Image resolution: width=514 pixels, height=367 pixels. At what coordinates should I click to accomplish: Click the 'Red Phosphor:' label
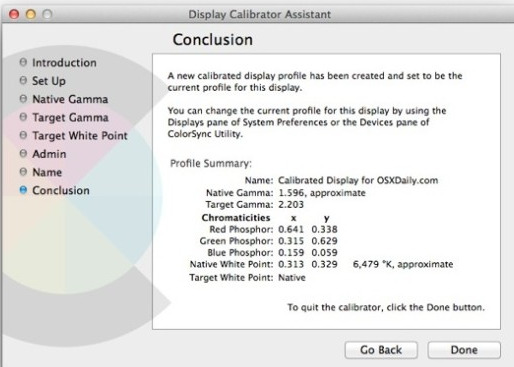pyautogui.click(x=241, y=229)
